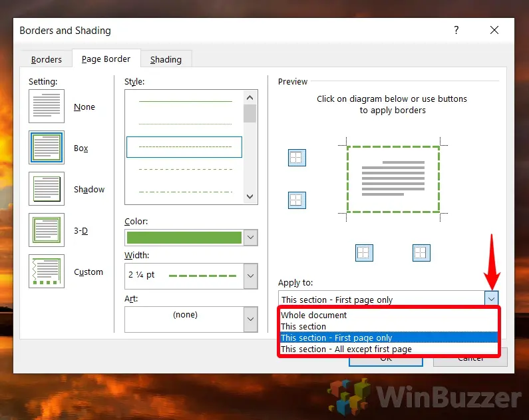Click the green Color swatch box
Viewport: 529px width, 420px height.
(184, 238)
